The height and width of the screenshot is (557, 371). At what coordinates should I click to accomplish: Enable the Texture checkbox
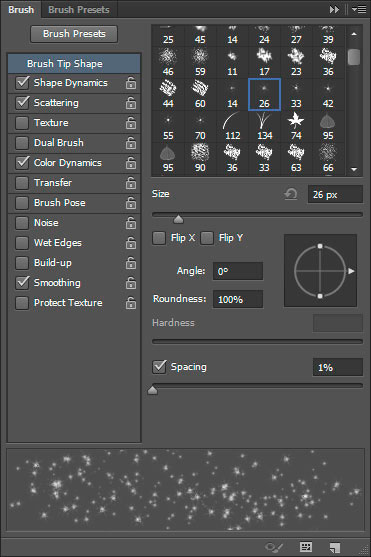coord(22,123)
